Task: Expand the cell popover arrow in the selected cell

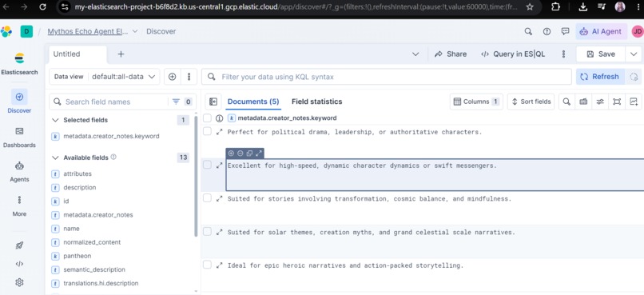Action: pyautogui.click(x=258, y=153)
